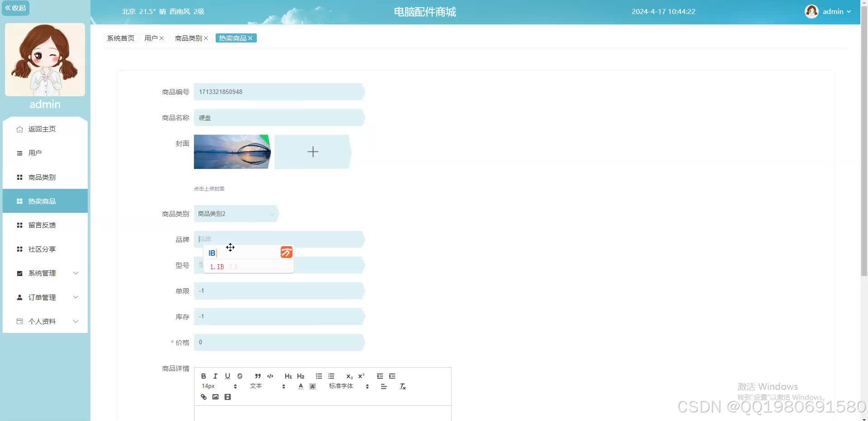Insert an ordered numbered list

click(x=319, y=376)
